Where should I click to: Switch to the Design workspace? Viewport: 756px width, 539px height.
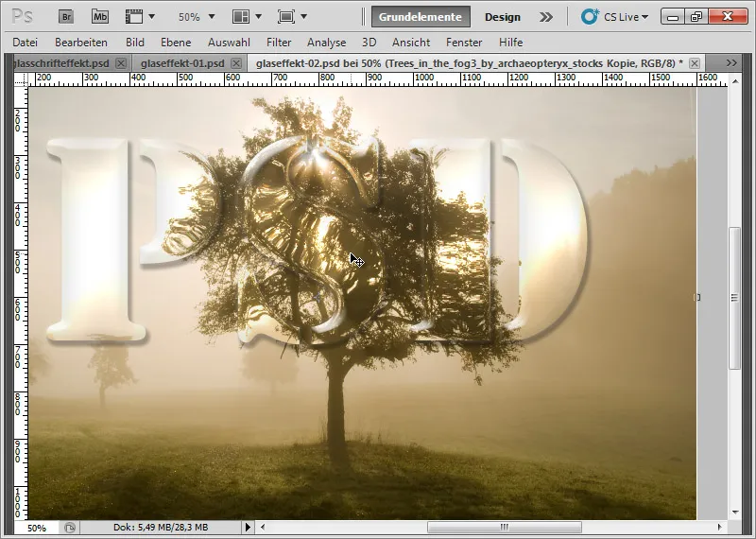click(x=503, y=17)
